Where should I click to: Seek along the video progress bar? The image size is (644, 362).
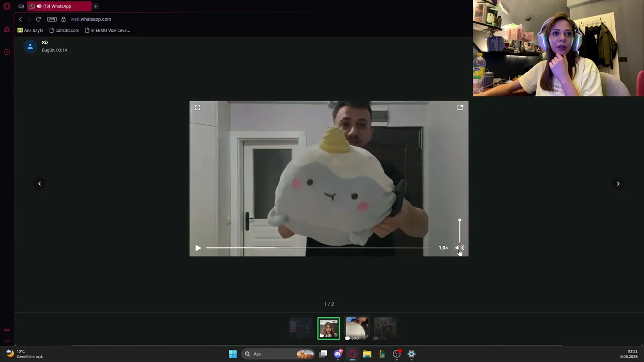tap(317, 248)
